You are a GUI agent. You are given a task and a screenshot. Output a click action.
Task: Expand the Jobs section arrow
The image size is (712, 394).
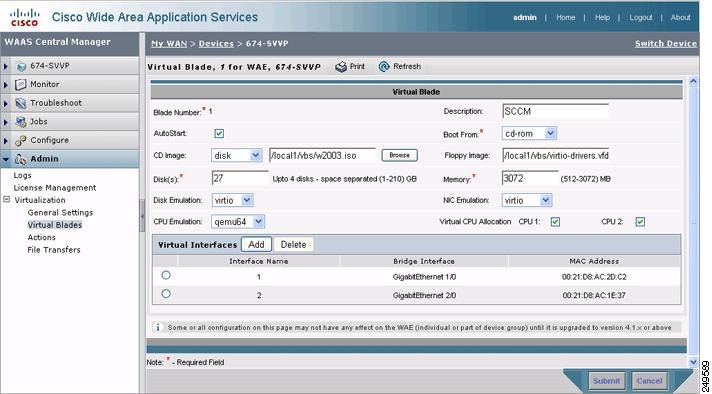click(6, 122)
